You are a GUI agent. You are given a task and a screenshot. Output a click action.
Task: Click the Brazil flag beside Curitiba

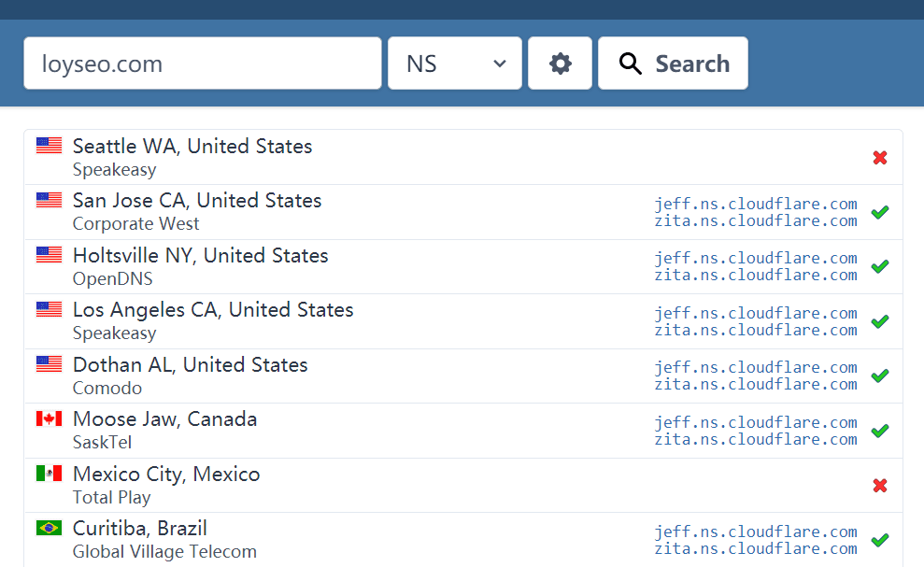49,528
